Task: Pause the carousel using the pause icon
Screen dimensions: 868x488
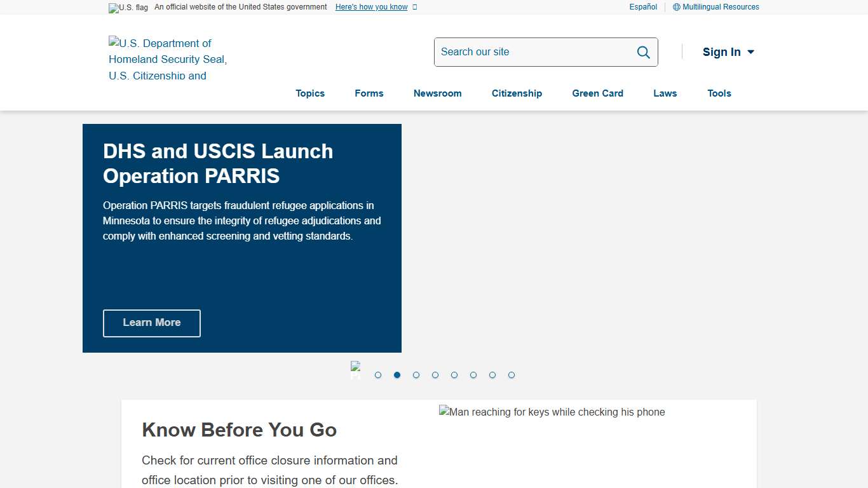Action: pos(355,370)
